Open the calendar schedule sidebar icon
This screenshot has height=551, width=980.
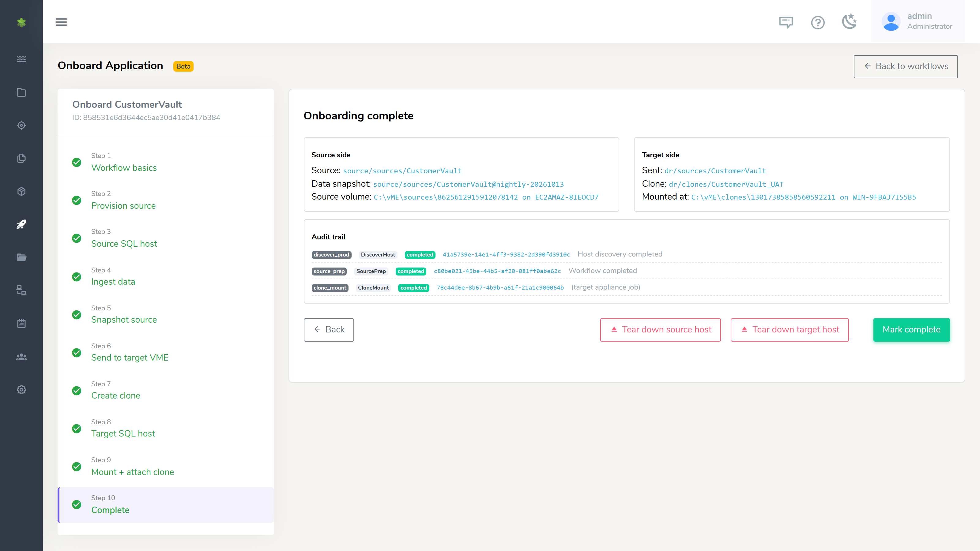click(x=21, y=324)
